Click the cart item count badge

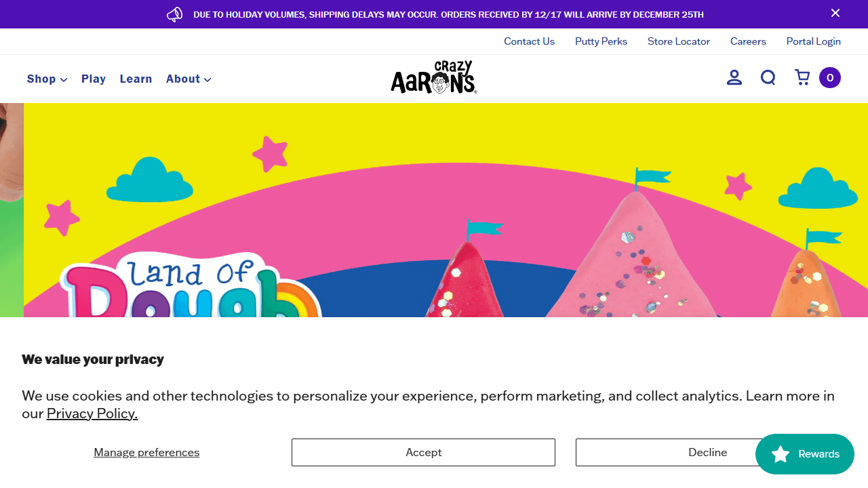pyautogui.click(x=830, y=78)
